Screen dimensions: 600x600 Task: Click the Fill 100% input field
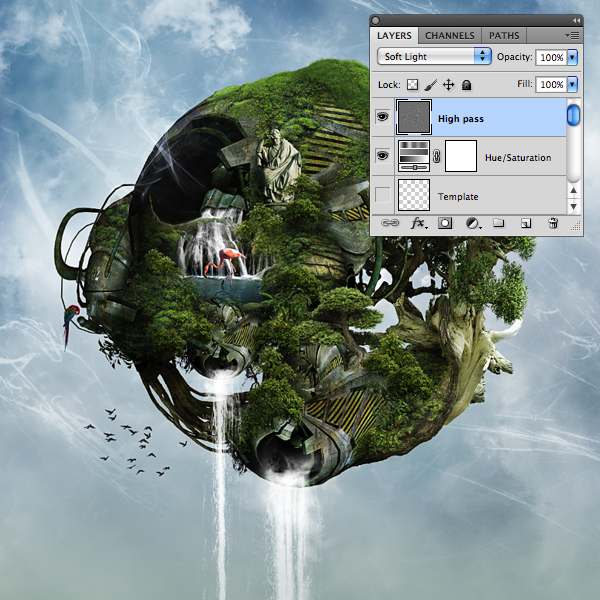[551, 84]
